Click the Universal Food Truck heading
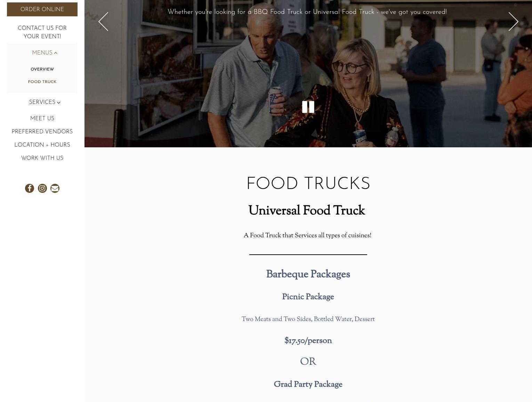 point(307,211)
